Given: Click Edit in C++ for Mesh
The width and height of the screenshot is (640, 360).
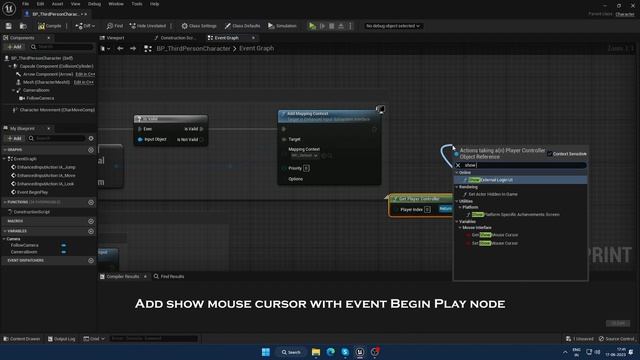Looking at the screenshot, I should pos(84,82).
